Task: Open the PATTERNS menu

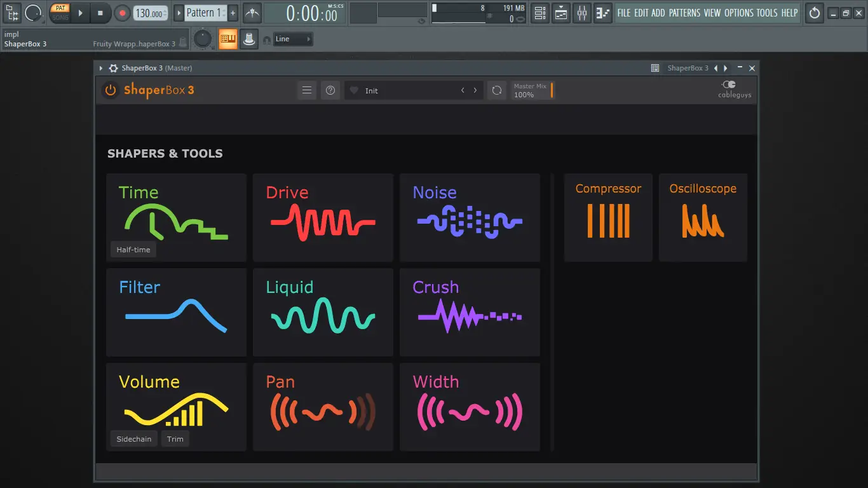Action: pyautogui.click(x=685, y=13)
